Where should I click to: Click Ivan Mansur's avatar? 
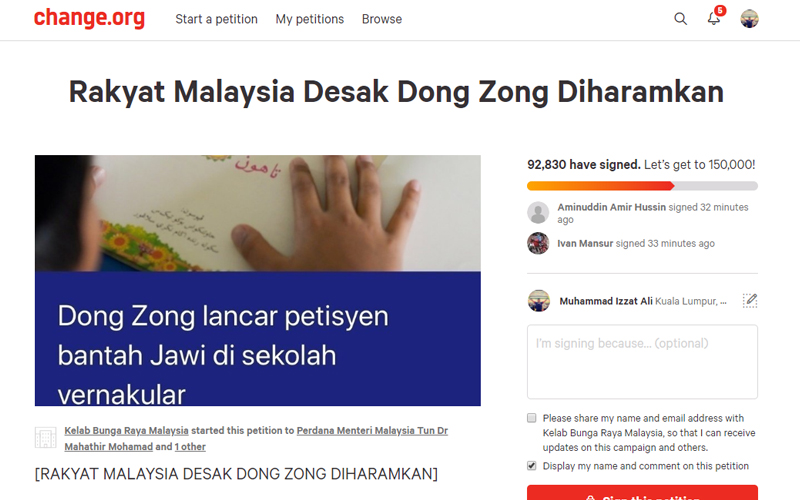[538, 243]
